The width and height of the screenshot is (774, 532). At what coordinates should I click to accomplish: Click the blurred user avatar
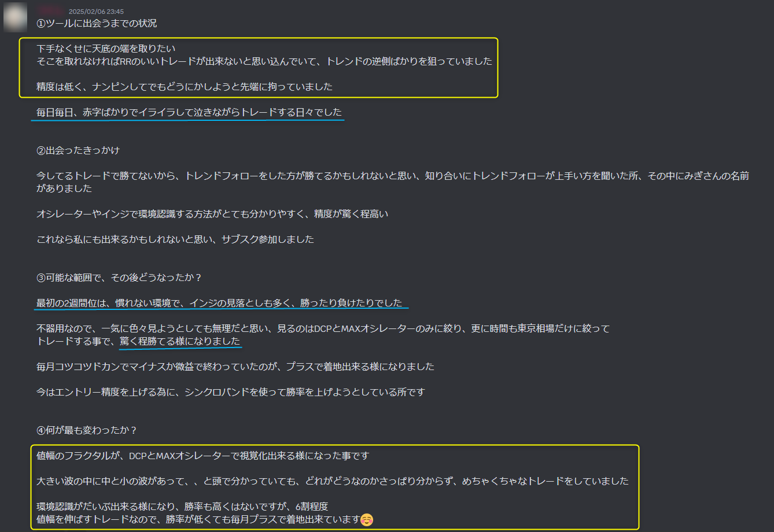point(15,17)
